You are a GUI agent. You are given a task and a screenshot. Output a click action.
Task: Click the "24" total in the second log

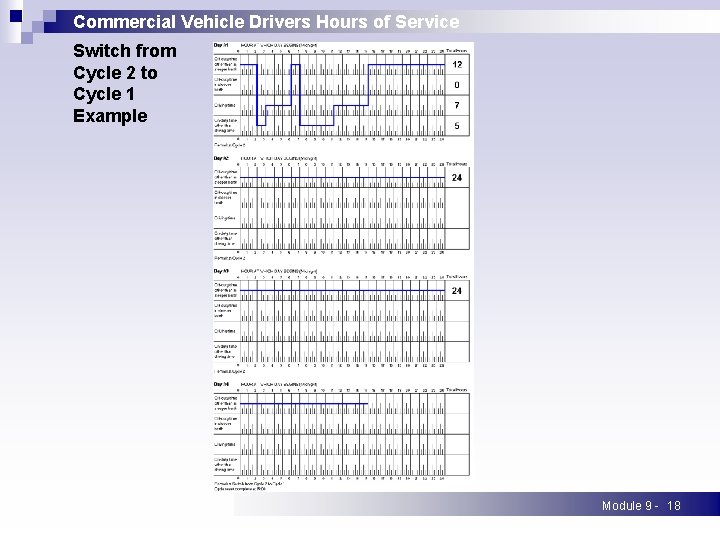(457, 178)
